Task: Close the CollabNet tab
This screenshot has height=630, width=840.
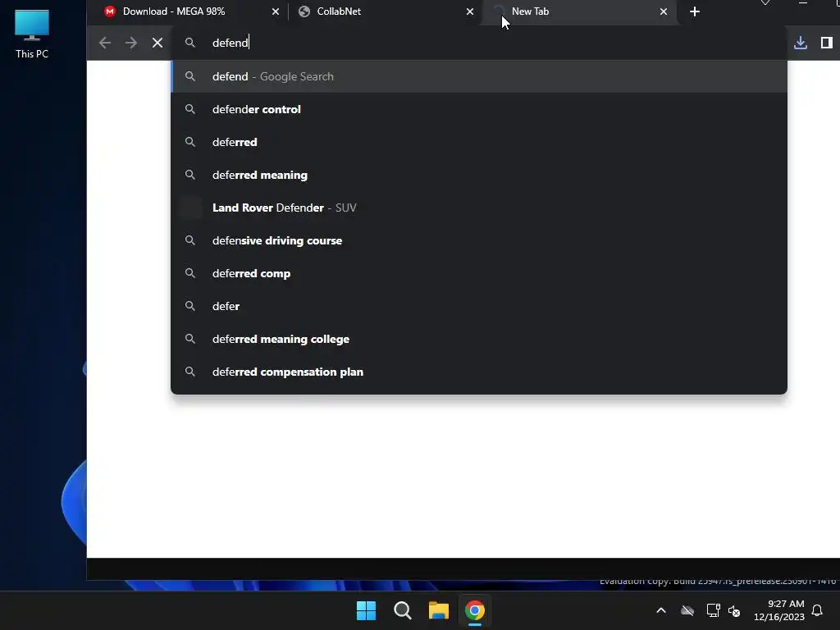Action: (x=470, y=11)
